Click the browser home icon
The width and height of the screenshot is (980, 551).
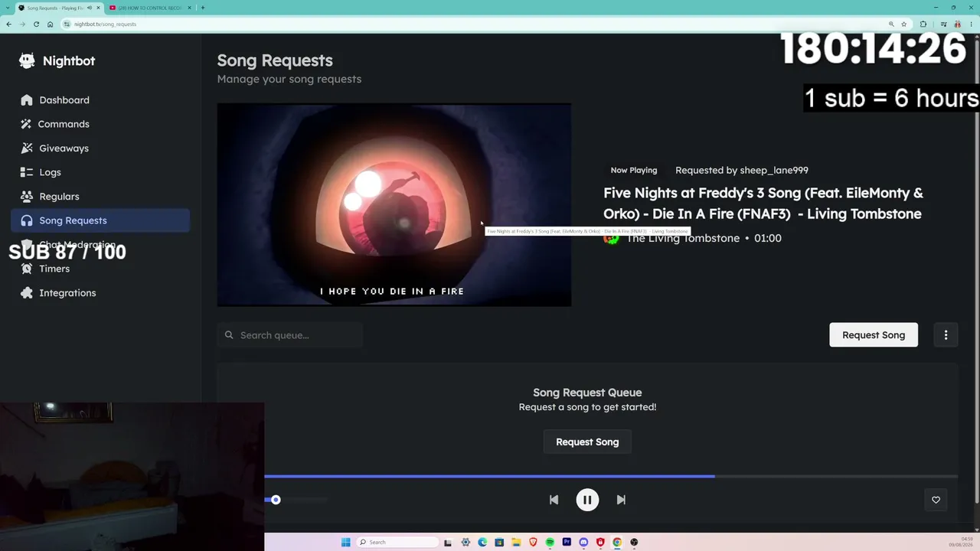51,24
